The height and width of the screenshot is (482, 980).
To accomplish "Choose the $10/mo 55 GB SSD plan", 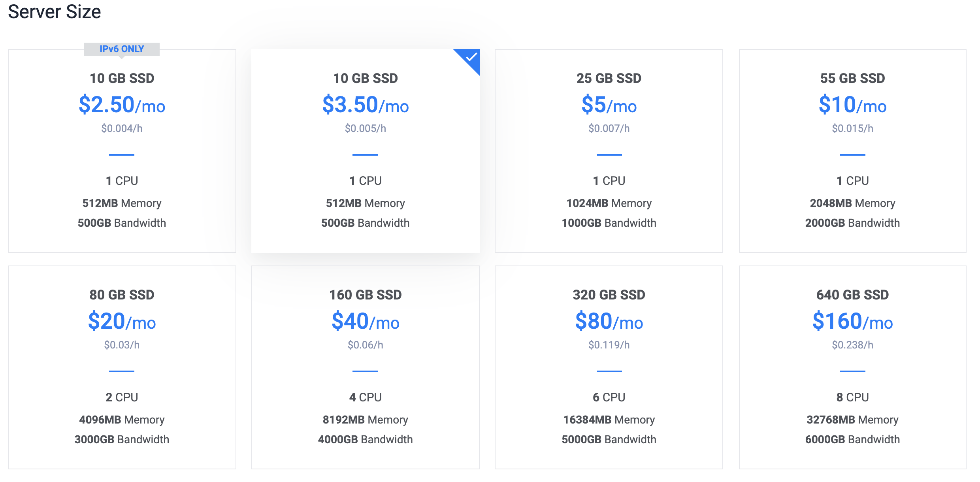I will [x=853, y=151].
